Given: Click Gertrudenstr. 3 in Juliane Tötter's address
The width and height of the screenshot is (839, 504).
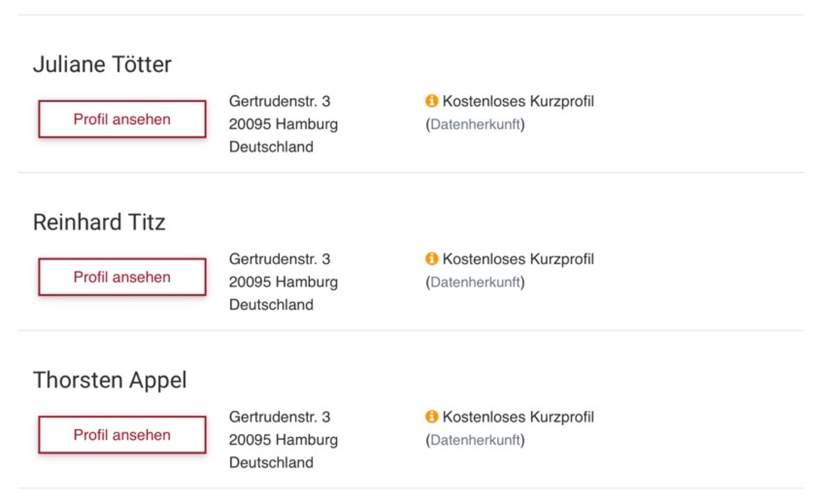Looking at the screenshot, I should (279, 101).
